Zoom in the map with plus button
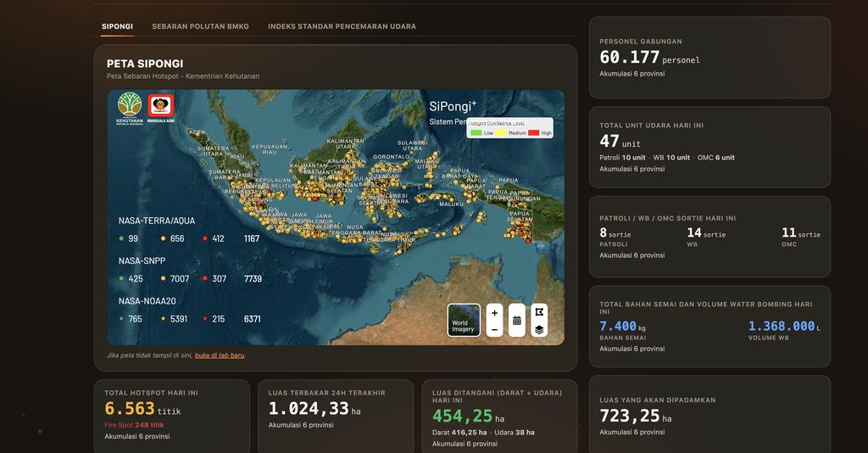 pyautogui.click(x=494, y=313)
